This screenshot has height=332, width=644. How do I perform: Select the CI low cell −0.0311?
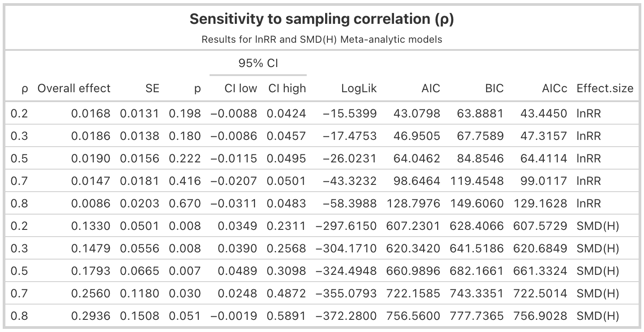pos(233,203)
